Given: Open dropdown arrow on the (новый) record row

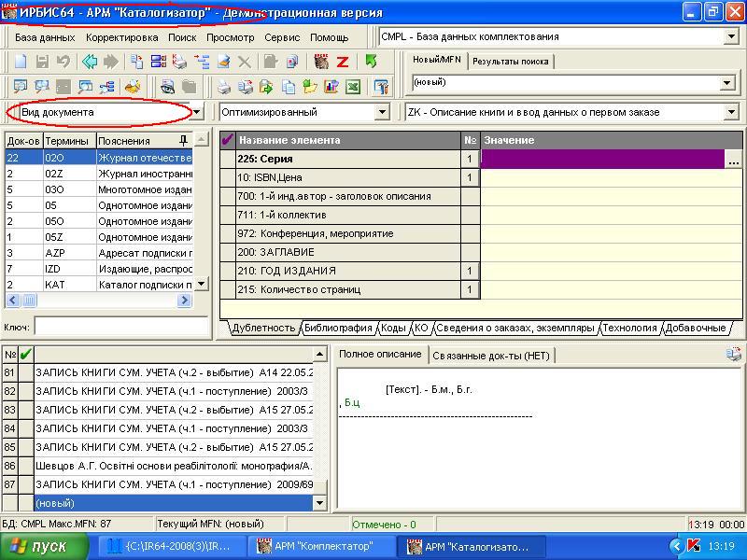Looking at the screenshot, I should [x=319, y=503].
